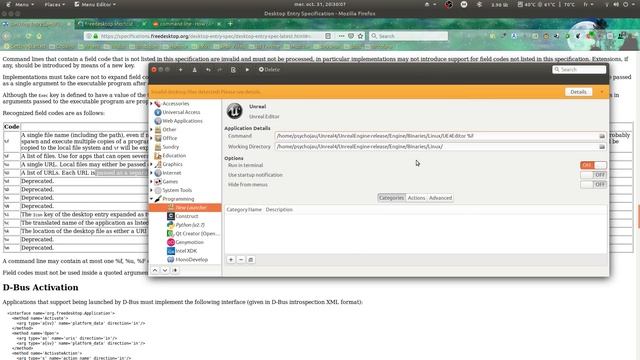Add a new launcher with plus toolbar icon
Screen dimensions: 640x360
click(180, 70)
